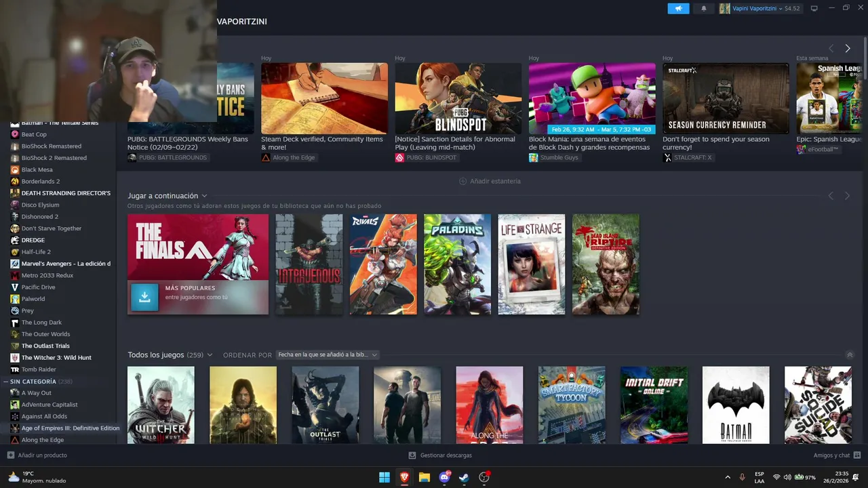The height and width of the screenshot is (488, 868).
Task: Open the Smart Factory Tycoon cover
Action: [x=572, y=405]
